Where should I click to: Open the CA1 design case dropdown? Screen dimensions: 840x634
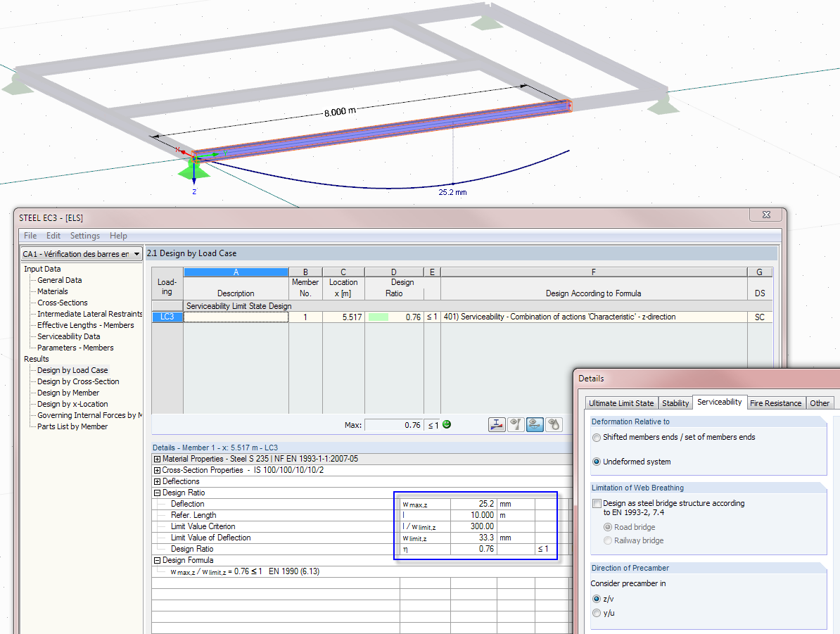point(82,253)
